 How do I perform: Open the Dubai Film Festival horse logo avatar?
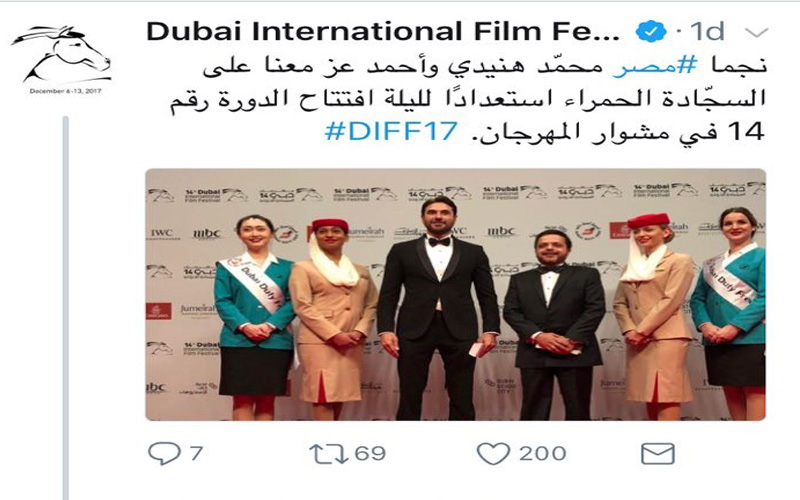click(x=62, y=55)
